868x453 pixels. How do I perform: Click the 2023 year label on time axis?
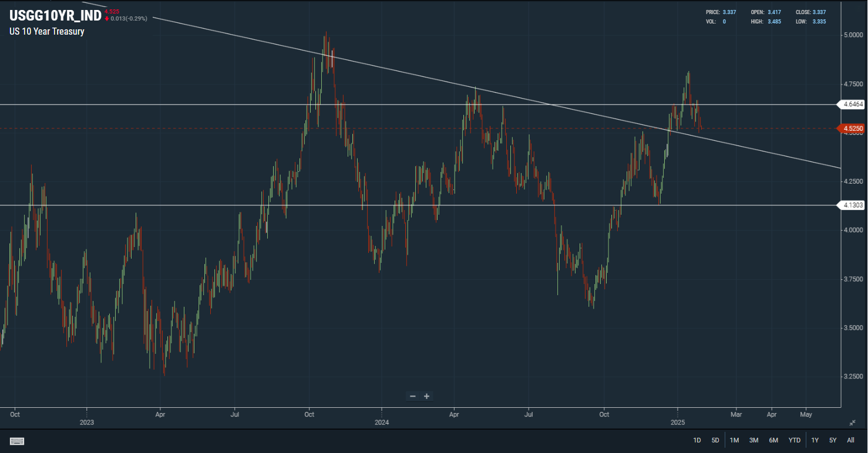click(87, 422)
